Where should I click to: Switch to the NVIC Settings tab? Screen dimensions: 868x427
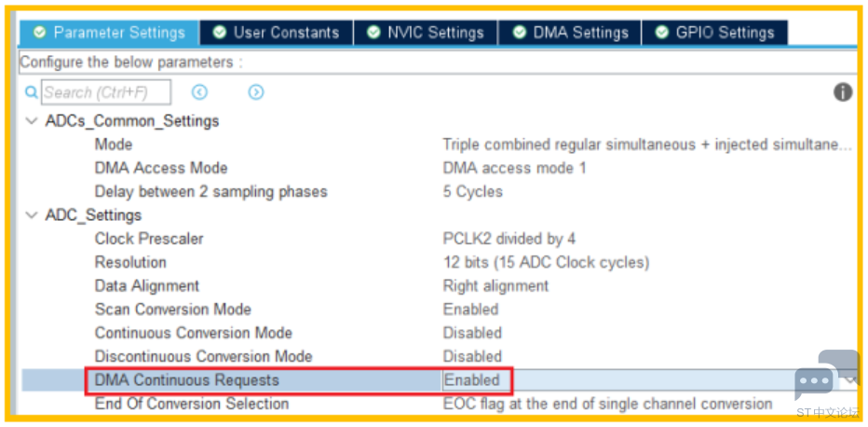click(x=425, y=32)
